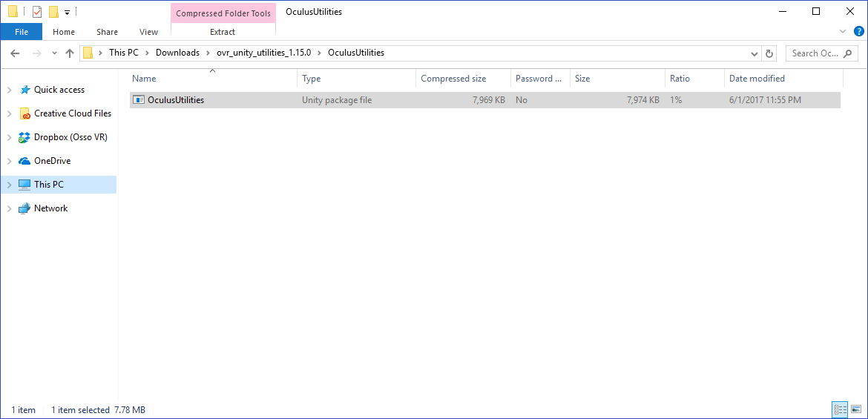Sort by Password protected column

(540, 79)
